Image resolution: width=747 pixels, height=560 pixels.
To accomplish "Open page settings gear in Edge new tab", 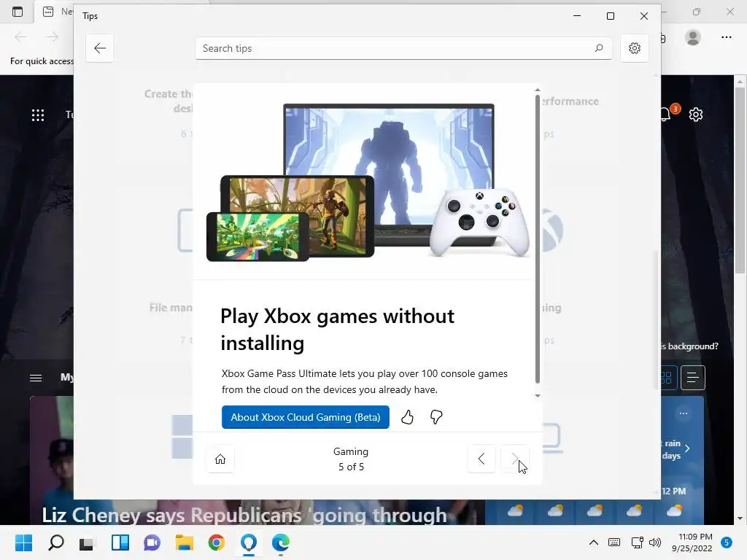I will pos(695,114).
